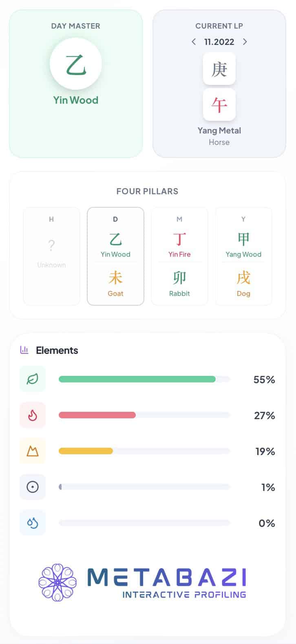The width and height of the screenshot is (296, 644).
Task: Select the Day pillar Yin Wood Goat
Action: tap(115, 256)
